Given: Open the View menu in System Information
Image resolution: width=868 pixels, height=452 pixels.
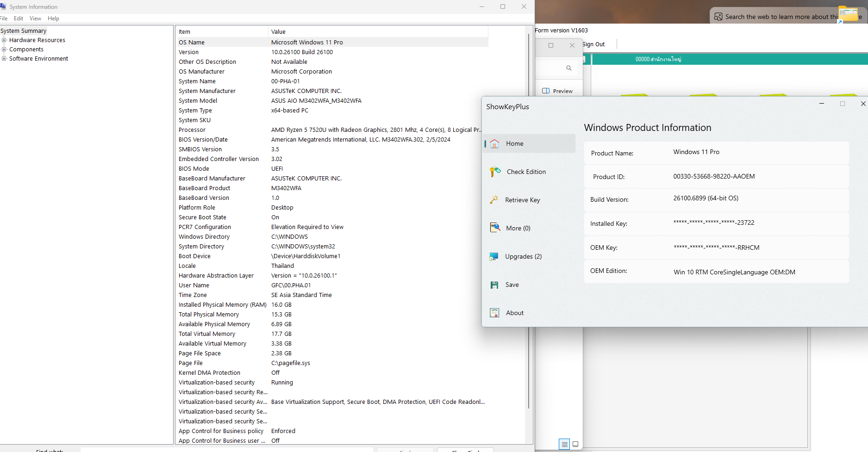Looking at the screenshot, I should pyautogui.click(x=35, y=19).
